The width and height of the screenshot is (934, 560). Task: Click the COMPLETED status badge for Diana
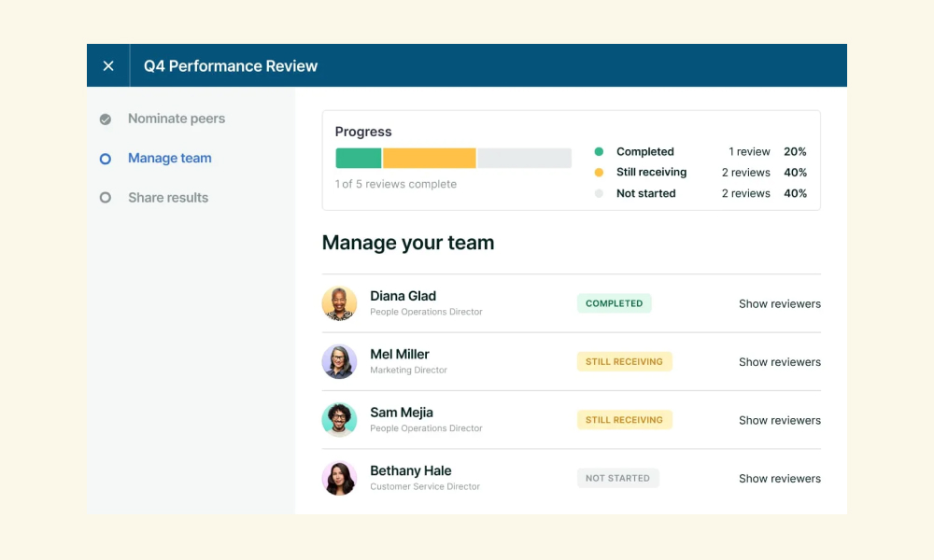click(x=615, y=303)
